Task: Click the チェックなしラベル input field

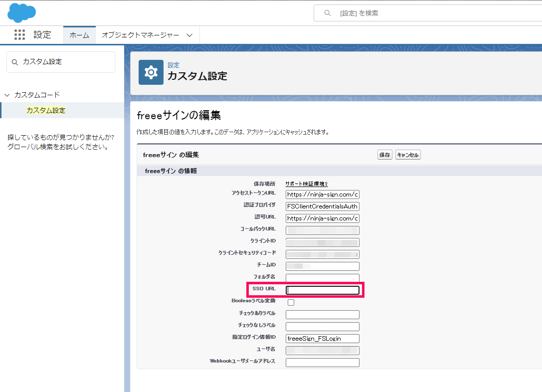Action: (x=323, y=327)
